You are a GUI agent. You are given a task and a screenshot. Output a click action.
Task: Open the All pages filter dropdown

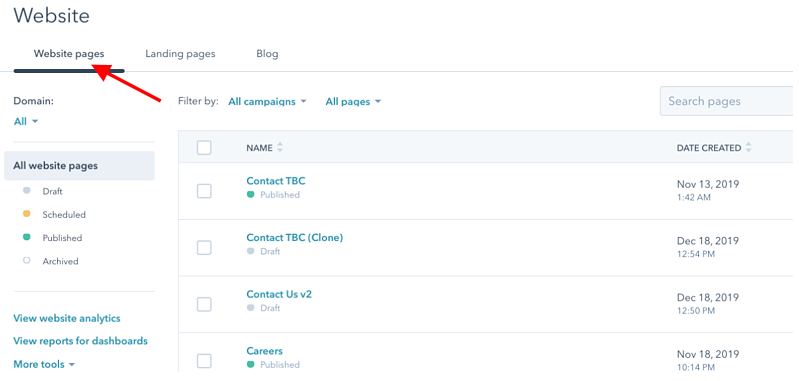(x=353, y=101)
